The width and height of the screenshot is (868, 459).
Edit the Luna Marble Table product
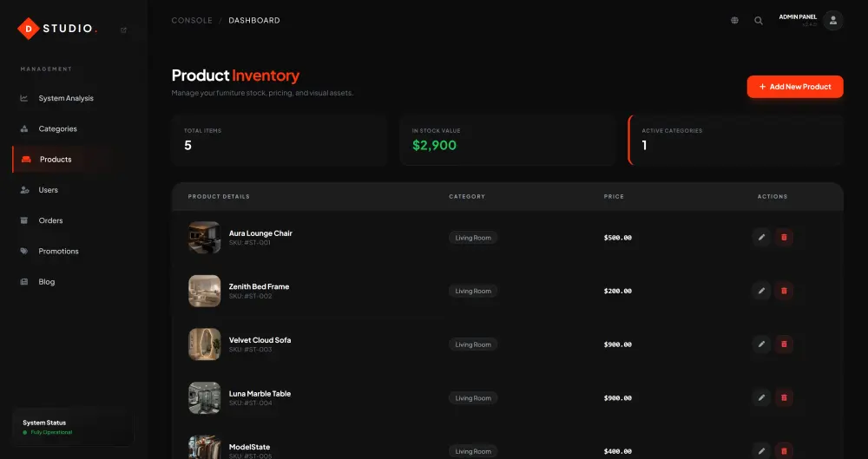762,397
